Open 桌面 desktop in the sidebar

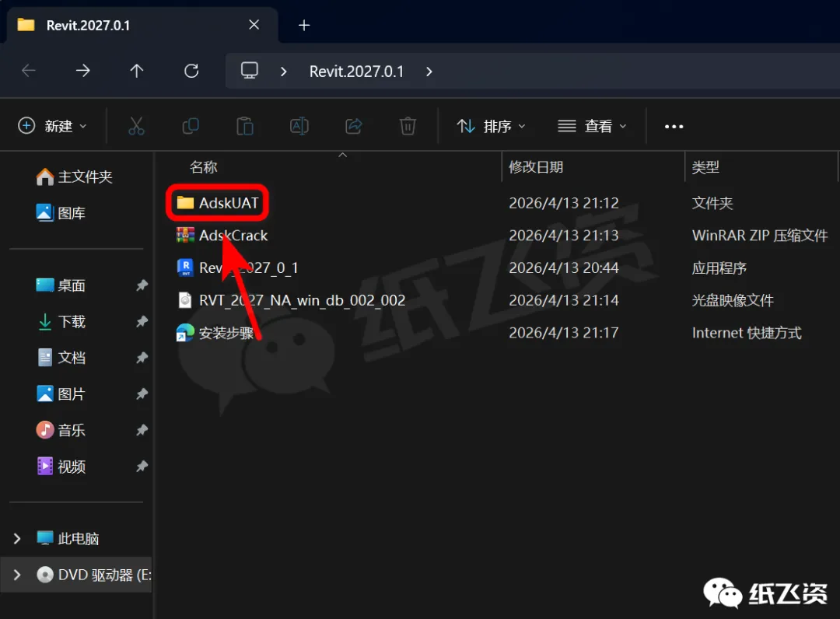click(61, 285)
